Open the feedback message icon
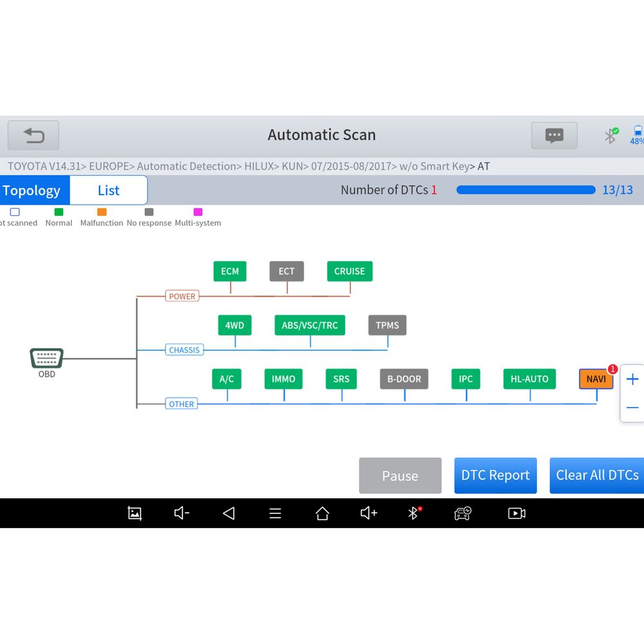The image size is (644, 644). (554, 135)
